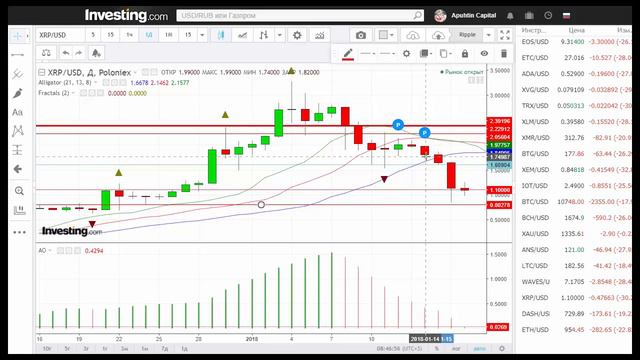This screenshot has height=360, width=640.
Task: Open the indicators line-chart icon
Action: click(x=242, y=35)
